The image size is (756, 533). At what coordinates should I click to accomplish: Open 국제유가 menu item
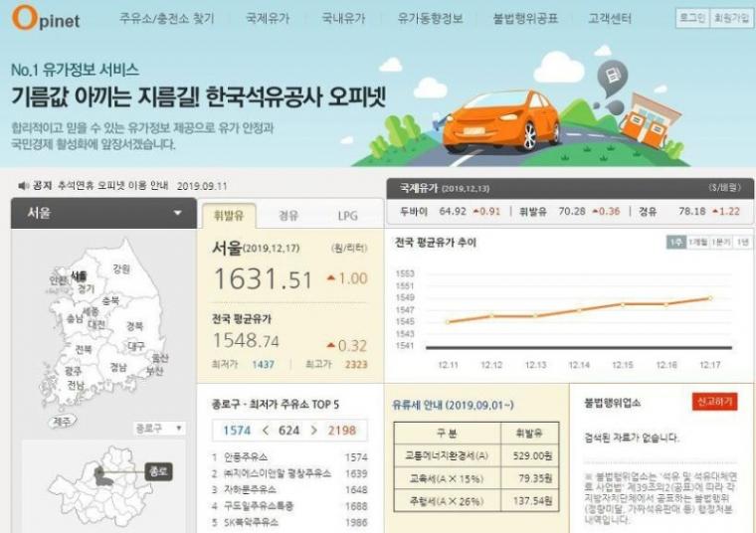point(268,18)
